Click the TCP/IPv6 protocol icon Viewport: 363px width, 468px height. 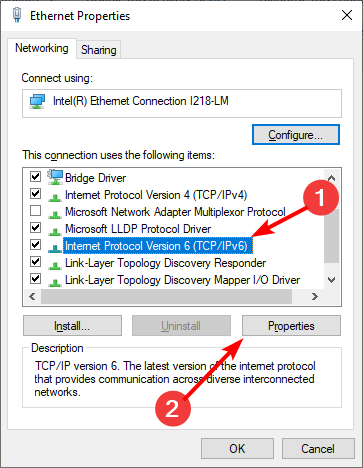tap(55, 248)
